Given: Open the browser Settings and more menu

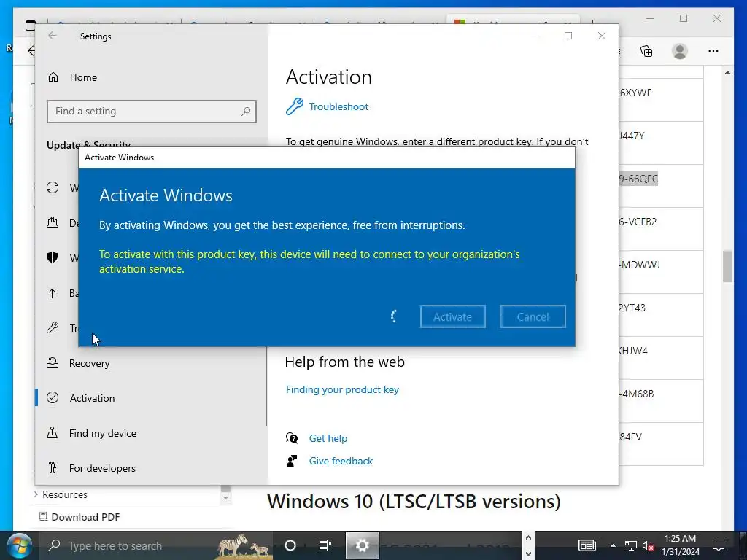Looking at the screenshot, I should coord(713,51).
